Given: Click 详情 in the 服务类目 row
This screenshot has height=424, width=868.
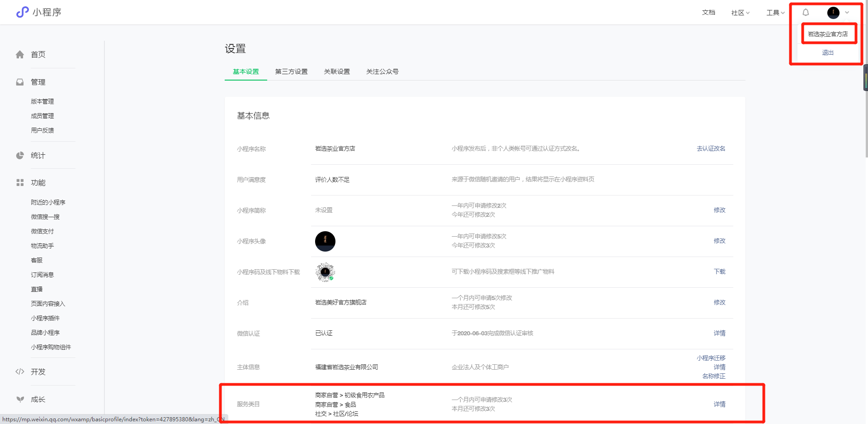Looking at the screenshot, I should 720,404.
